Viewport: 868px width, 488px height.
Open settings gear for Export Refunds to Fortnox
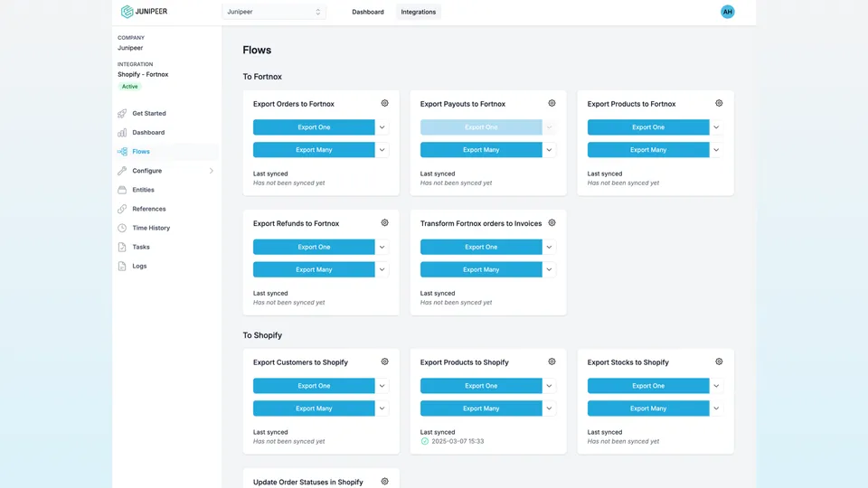(x=385, y=223)
